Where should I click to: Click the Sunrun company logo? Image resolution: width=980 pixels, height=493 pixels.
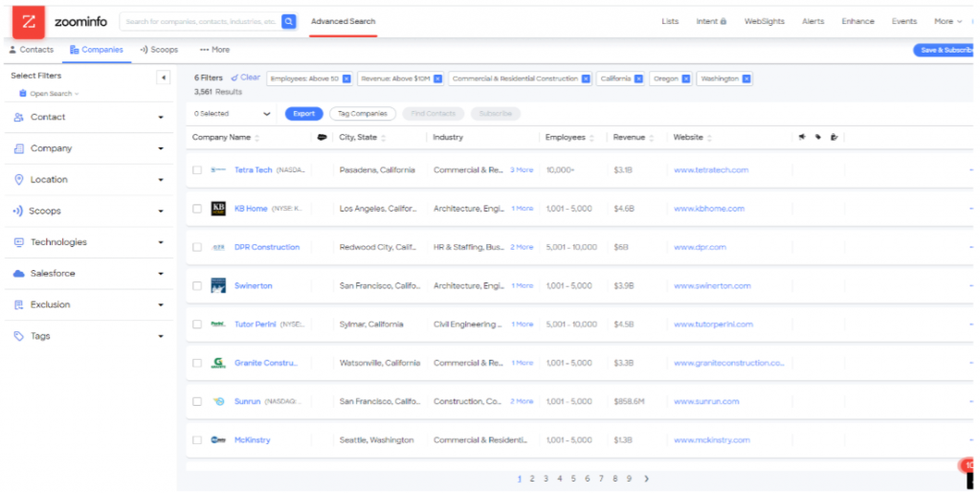click(218, 402)
